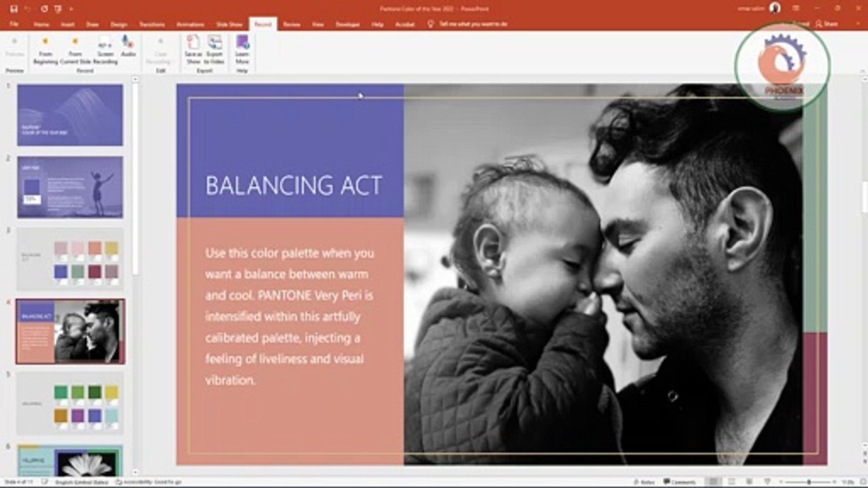Open the Help tab
The height and width of the screenshot is (488, 868).
pos(378,24)
